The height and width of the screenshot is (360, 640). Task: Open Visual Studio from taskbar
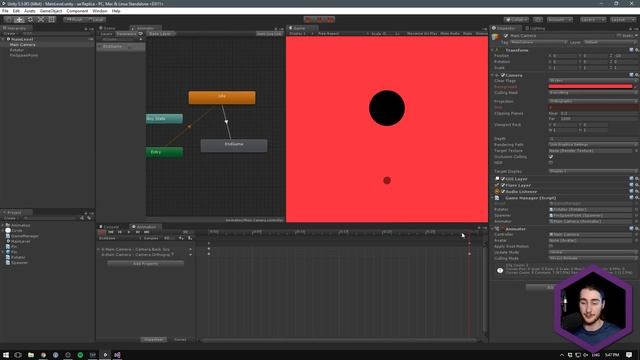[x=117, y=355]
